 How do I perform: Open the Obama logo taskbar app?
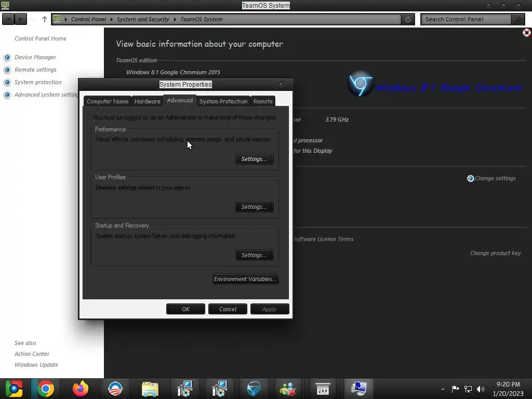(x=115, y=389)
